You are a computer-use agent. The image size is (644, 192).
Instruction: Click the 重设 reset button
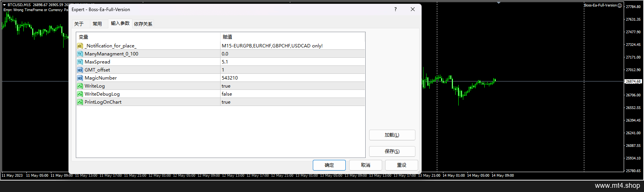(x=402, y=165)
